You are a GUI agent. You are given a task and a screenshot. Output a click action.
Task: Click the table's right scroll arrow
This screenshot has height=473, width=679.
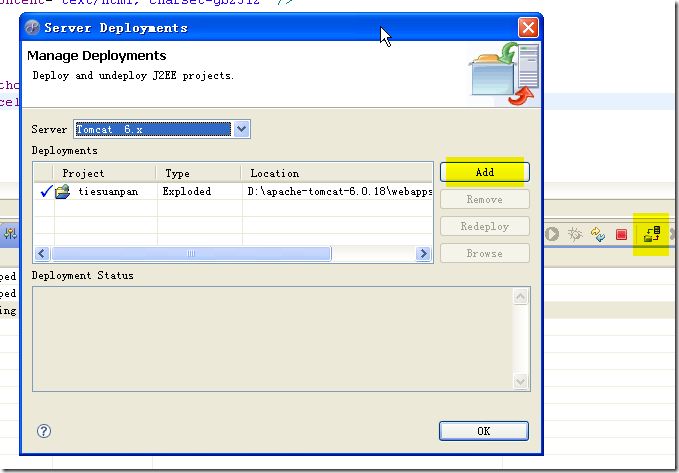click(x=423, y=253)
